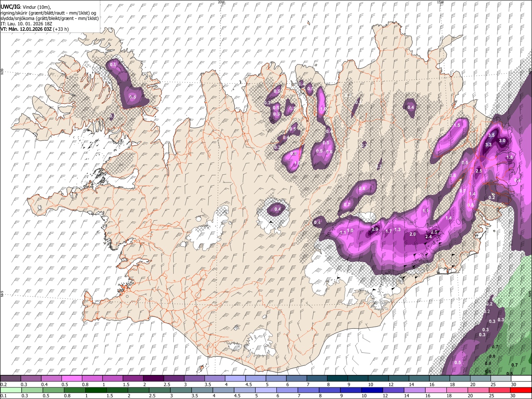
Task: Click the 2.9 snowfall value on the map
Action: pyautogui.click(x=375, y=229)
